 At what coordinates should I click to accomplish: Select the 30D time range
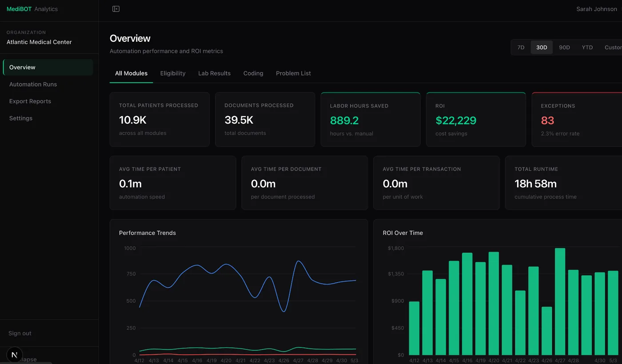tap(542, 47)
